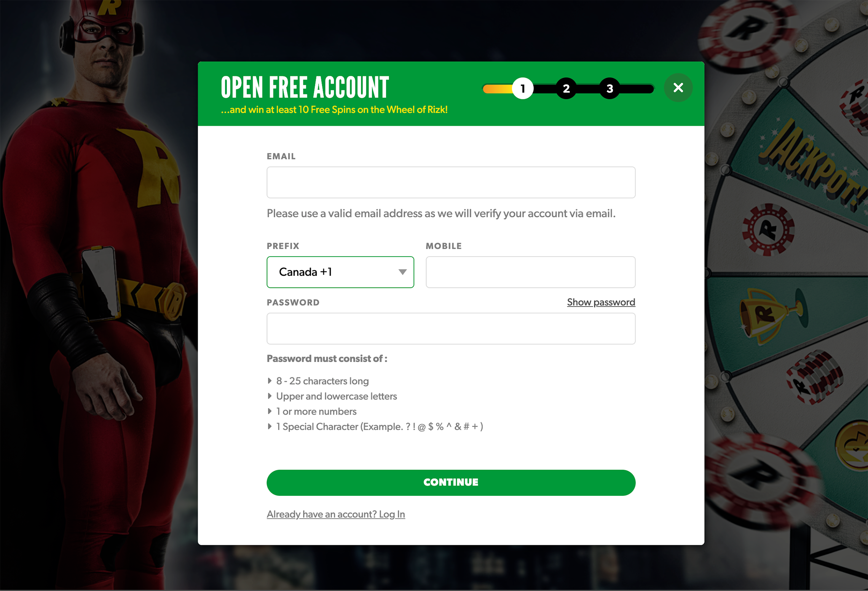Focus the Email input field
Image resolution: width=868 pixels, height=591 pixels.
(451, 182)
